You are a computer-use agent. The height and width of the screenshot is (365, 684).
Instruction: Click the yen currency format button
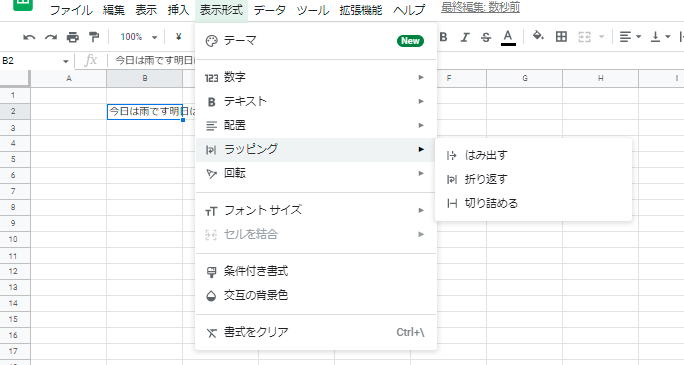pos(178,37)
